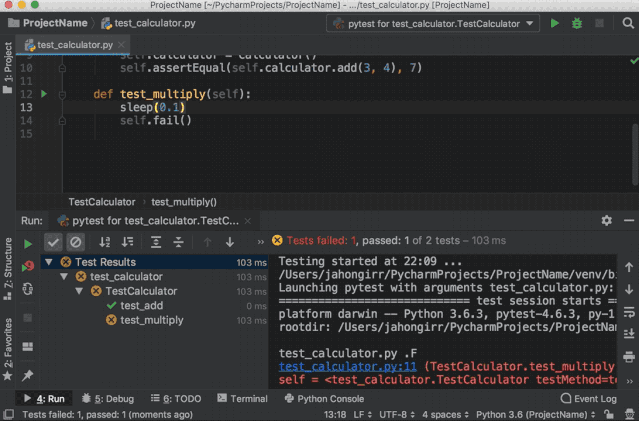Click test_calculator.py in the navigation breadcrumb

(x=148, y=23)
